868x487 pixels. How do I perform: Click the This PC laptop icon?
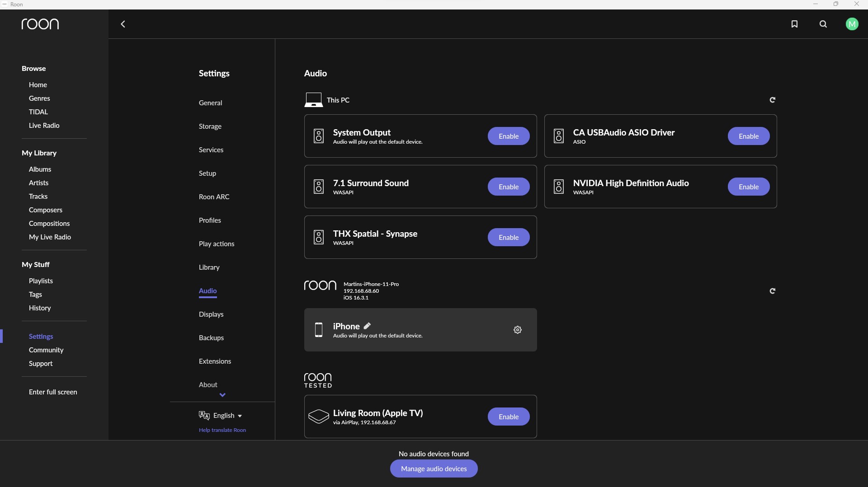(313, 100)
